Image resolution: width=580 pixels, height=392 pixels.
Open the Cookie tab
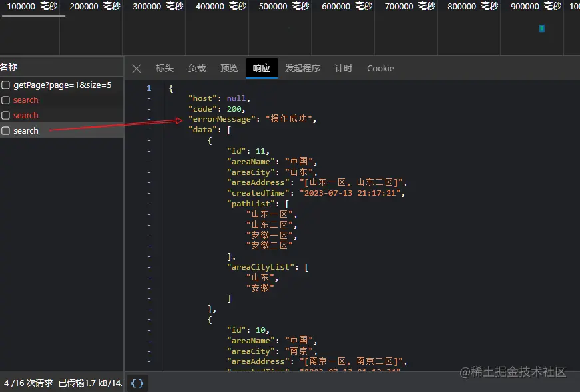point(380,68)
